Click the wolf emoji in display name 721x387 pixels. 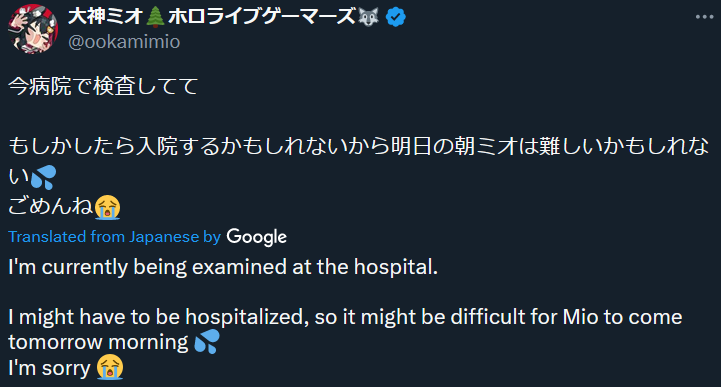[x=369, y=17]
